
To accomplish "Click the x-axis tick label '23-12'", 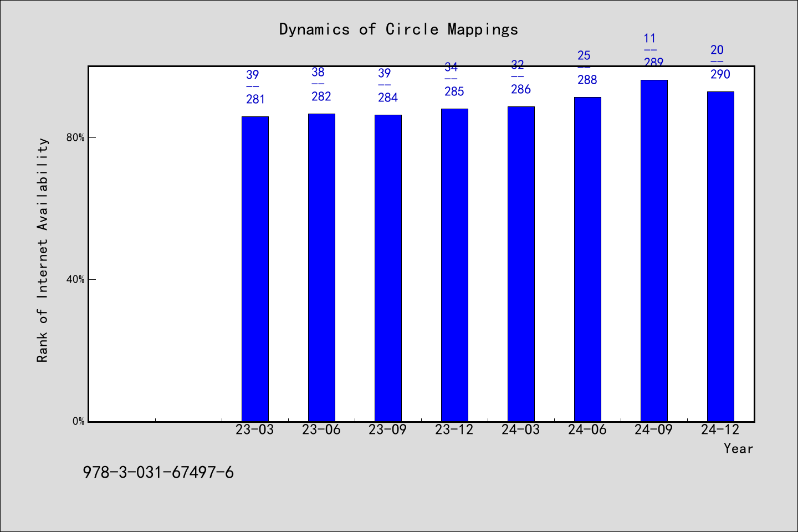I will [454, 429].
